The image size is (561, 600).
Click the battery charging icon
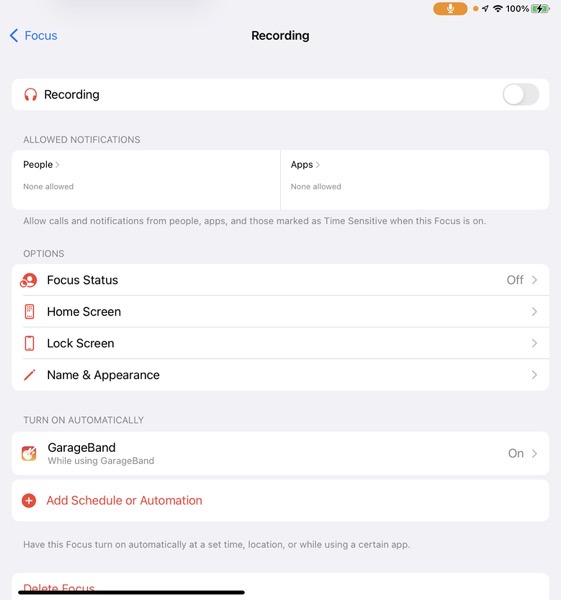pos(540,8)
